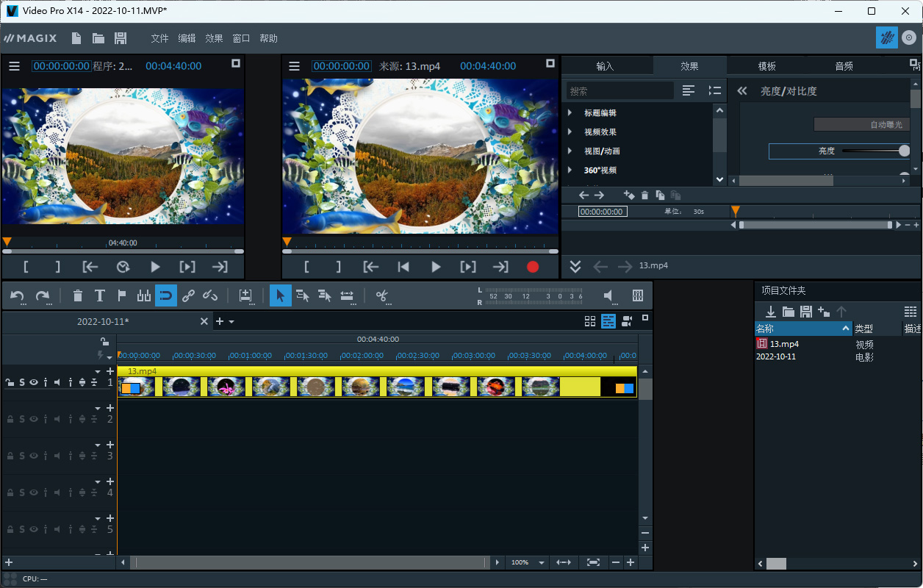Expand the 标题编辑 category

point(570,112)
